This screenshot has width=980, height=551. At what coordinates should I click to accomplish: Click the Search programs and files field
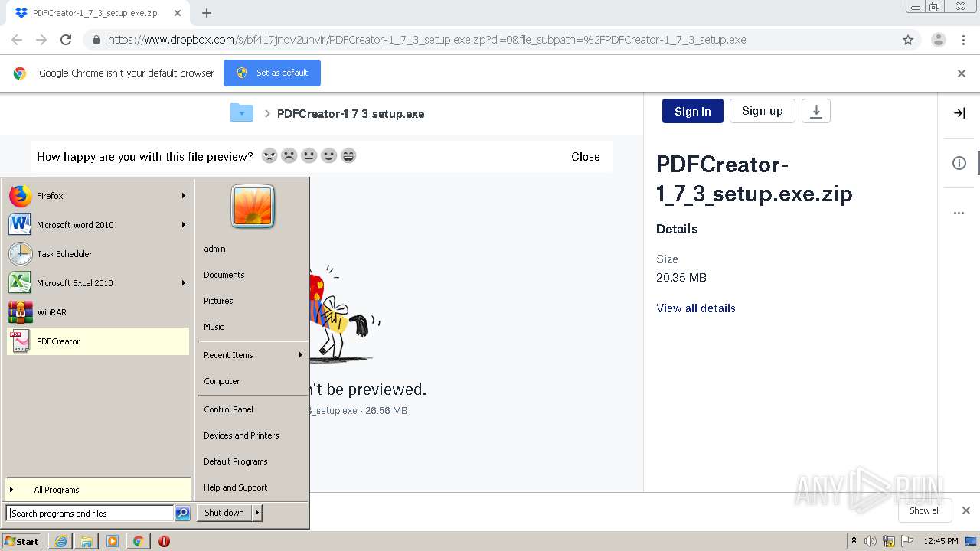pyautogui.click(x=90, y=514)
